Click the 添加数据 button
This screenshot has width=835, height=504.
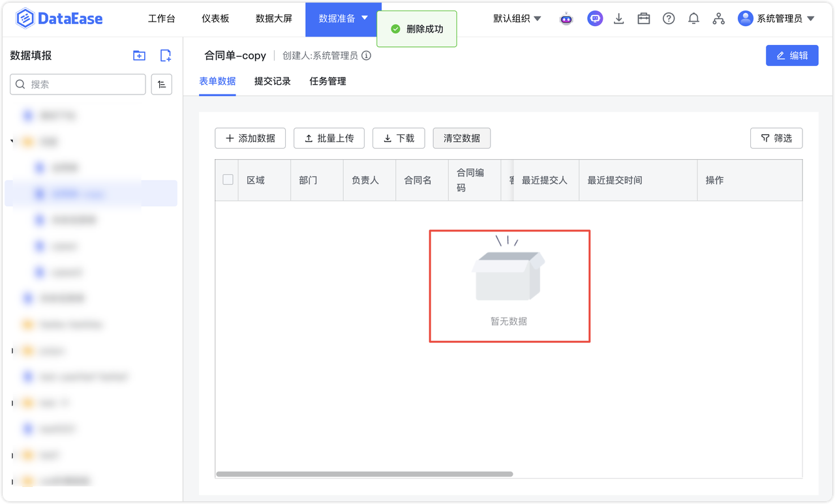(x=250, y=138)
